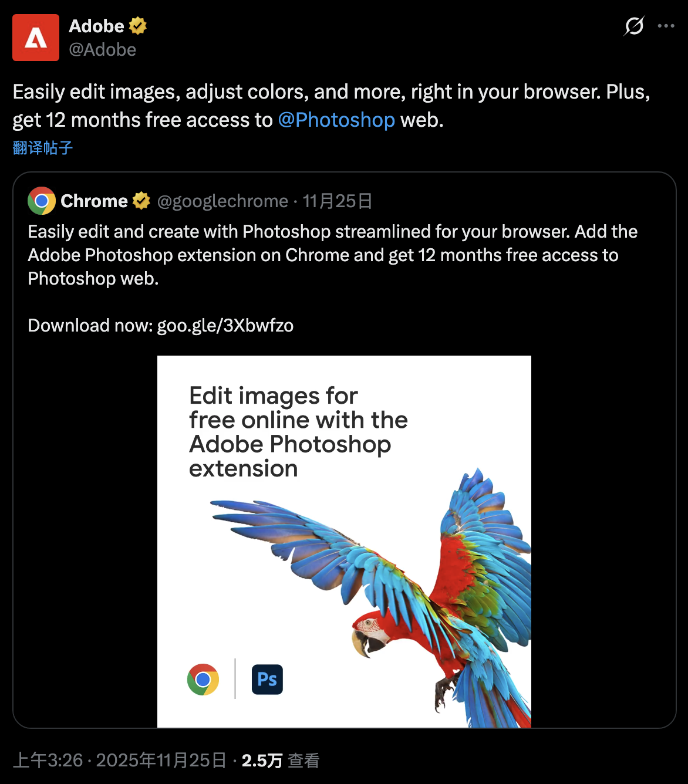688x784 pixels.
Task: Click Chrome's gold verified badge
Action: [141, 201]
